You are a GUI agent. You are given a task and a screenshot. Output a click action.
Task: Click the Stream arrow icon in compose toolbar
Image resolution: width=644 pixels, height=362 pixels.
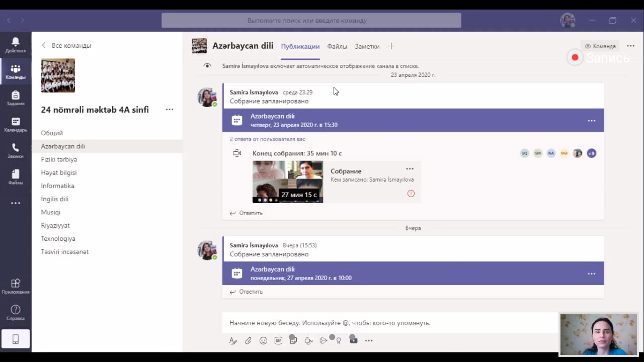click(324, 340)
